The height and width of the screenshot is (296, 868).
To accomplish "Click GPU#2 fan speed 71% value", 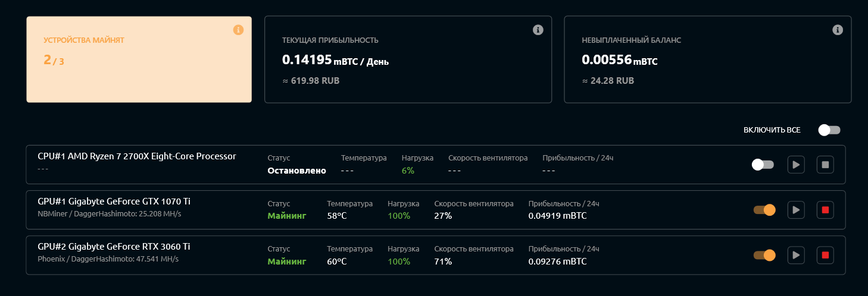I will point(443,262).
